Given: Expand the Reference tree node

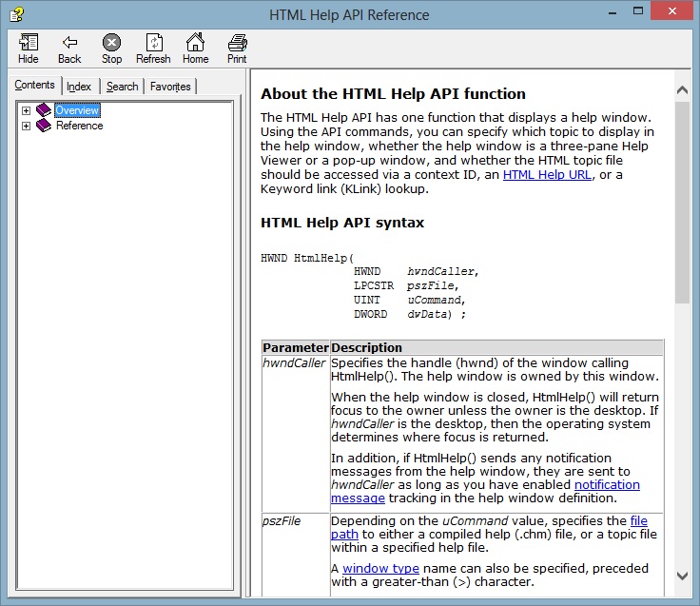Looking at the screenshot, I should point(27,126).
